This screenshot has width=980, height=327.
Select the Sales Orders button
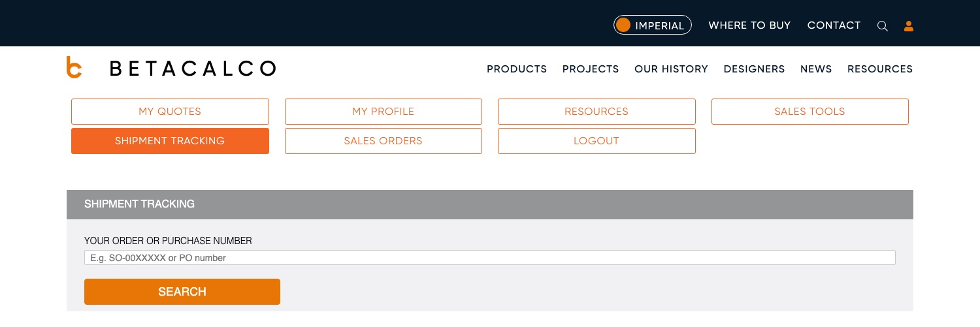coord(384,141)
